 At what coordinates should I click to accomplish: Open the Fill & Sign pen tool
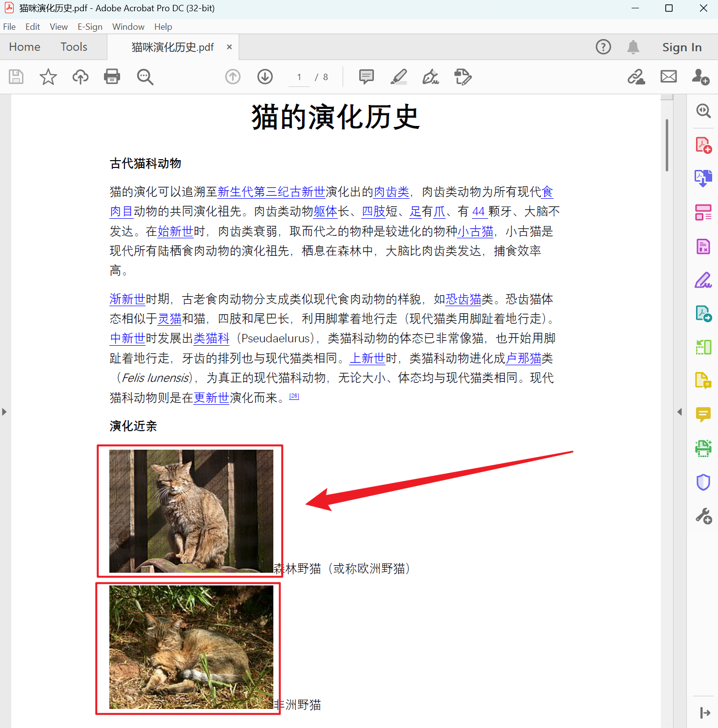click(x=430, y=77)
